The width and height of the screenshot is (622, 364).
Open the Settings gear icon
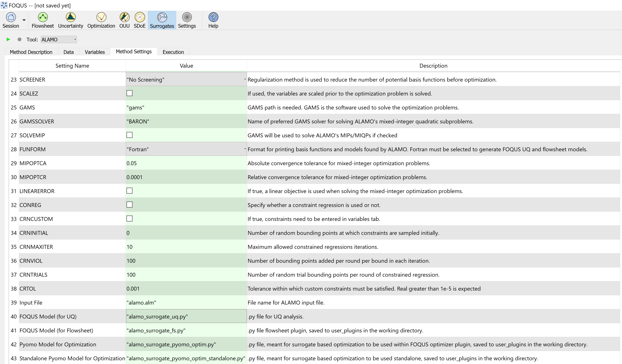187,17
